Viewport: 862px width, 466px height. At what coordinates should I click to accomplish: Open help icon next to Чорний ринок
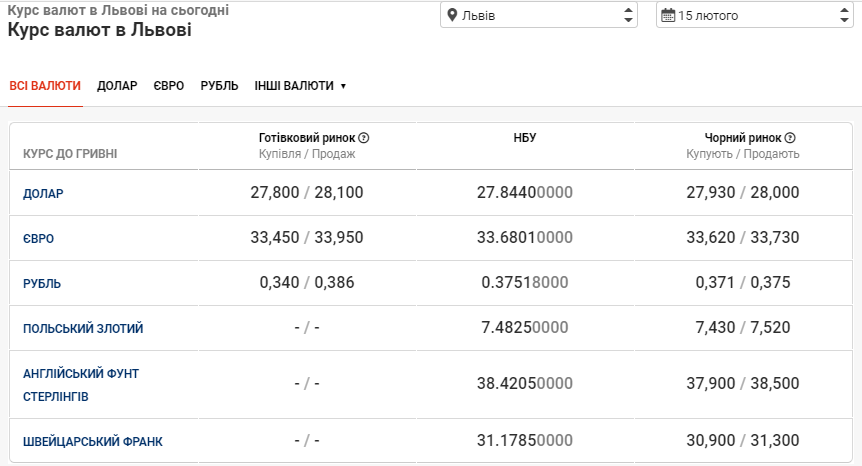[790, 138]
